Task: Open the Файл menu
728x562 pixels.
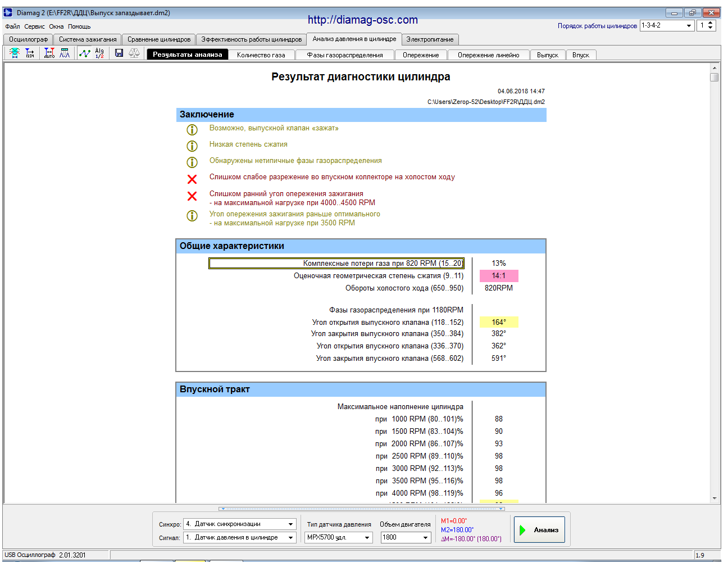Action: [12, 26]
